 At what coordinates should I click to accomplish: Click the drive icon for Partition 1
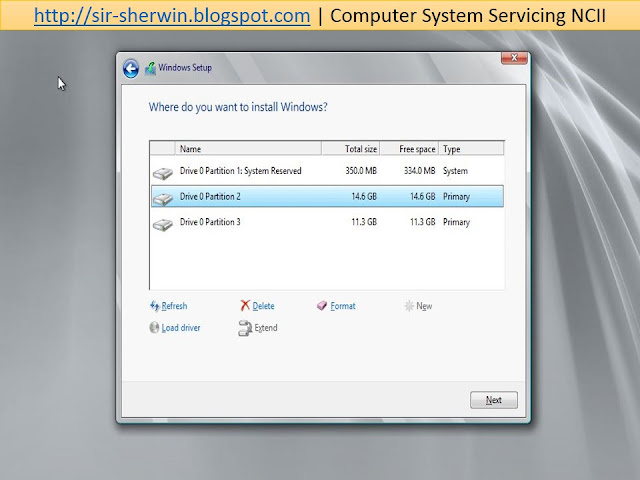tap(162, 173)
